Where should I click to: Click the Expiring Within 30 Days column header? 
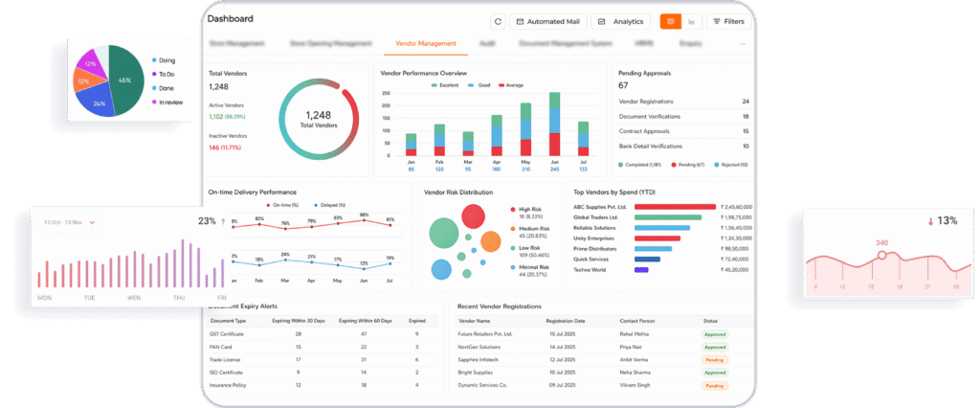click(x=299, y=321)
